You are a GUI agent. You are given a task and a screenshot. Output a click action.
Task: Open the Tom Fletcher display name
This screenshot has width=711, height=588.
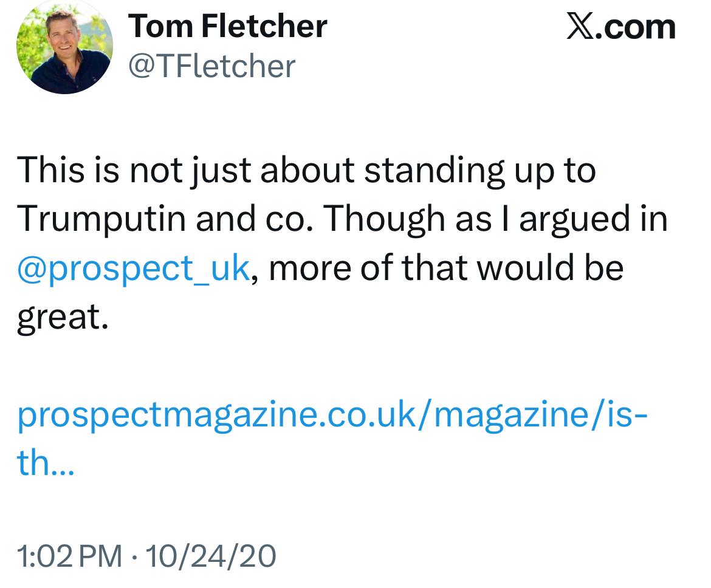pyautogui.click(x=227, y=26)
